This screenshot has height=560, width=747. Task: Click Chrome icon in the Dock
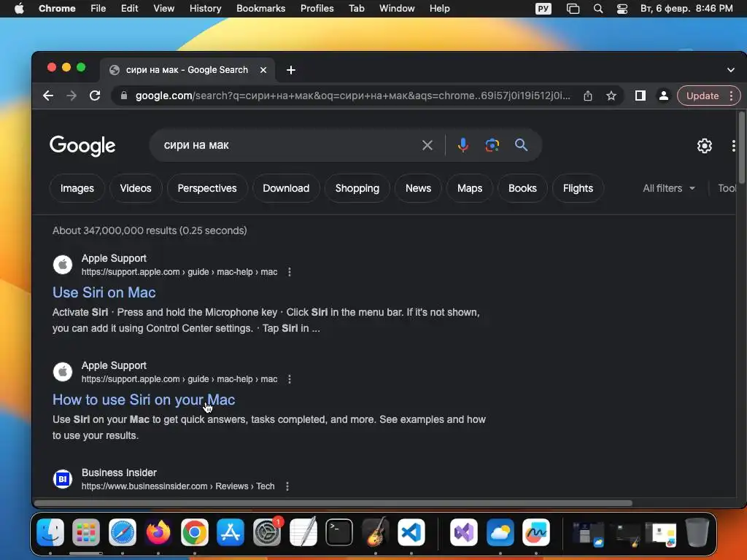click(194, 532)
